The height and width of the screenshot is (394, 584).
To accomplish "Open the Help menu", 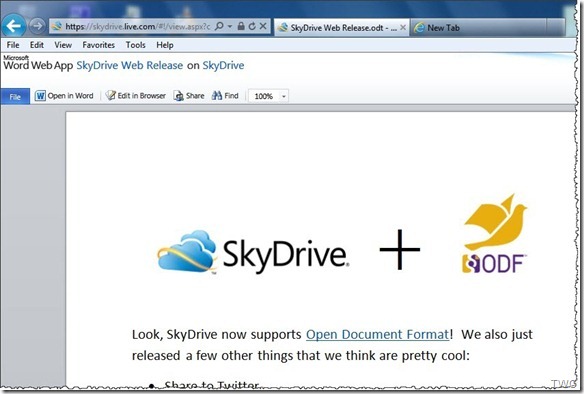I will [x=165, y=45].
